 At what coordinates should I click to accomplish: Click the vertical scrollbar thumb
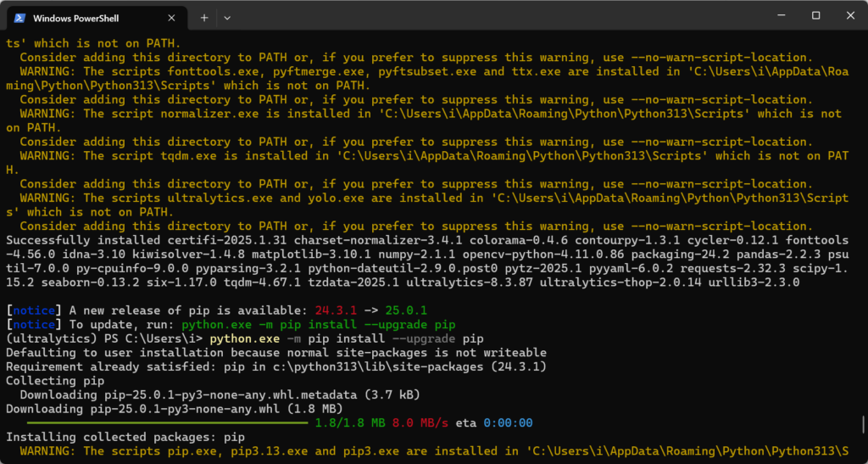point(863,424)
